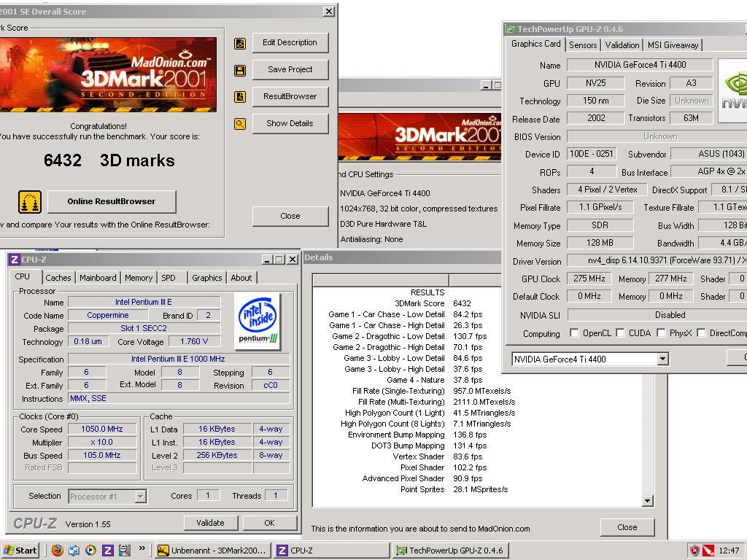The height and width of the screenshot is (560, 747).
Task: Click the GPU-Z title bar chip icon
Action: [511, 29]
